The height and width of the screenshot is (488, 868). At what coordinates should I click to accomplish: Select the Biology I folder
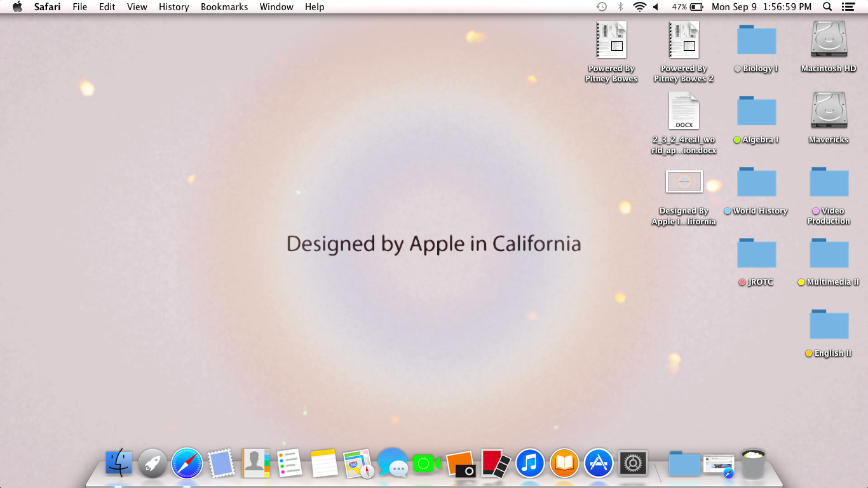click(756, 39)
